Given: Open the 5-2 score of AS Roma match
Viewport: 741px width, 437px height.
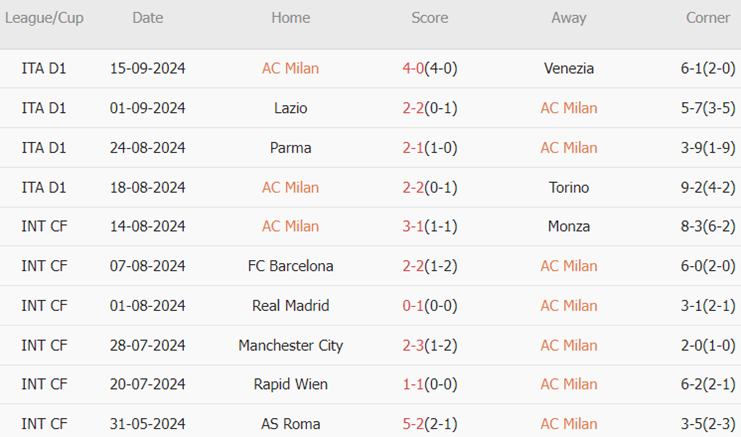Looking at the screenshot, I should tap(412, 424).
